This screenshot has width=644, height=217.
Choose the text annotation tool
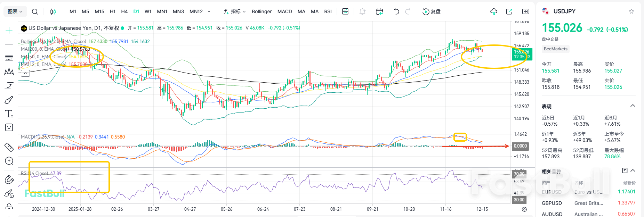9,114
